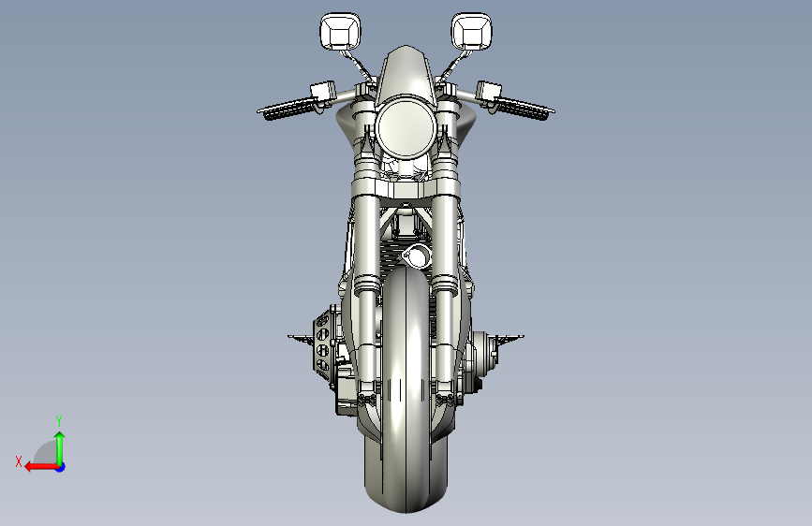This screenshot has height=526, width=812.
Task: Click the blue Z axis dot at the triad origin
Action: pyautogui.click(x=61, y=467)
